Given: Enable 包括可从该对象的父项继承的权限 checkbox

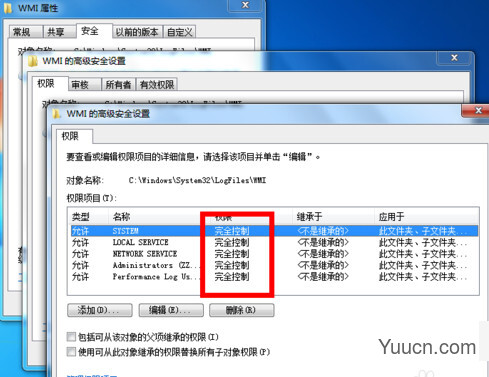Looking at the screenshot, I should coord(71,337).
